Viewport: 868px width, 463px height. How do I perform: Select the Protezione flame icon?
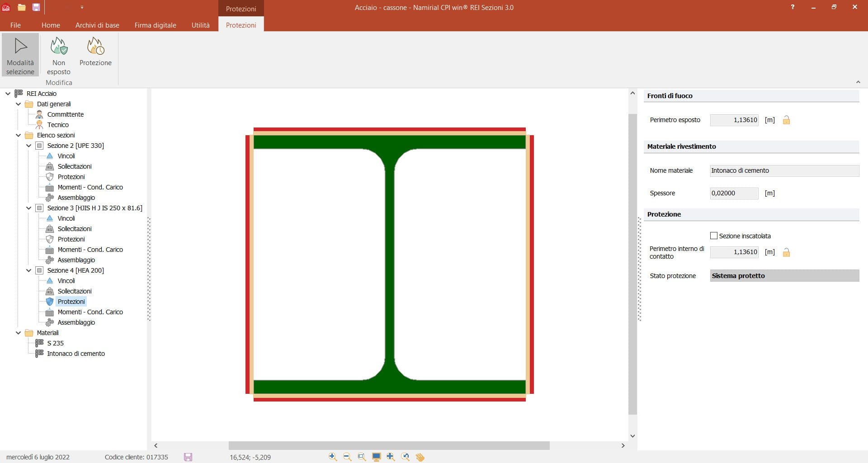pos(95,52)
